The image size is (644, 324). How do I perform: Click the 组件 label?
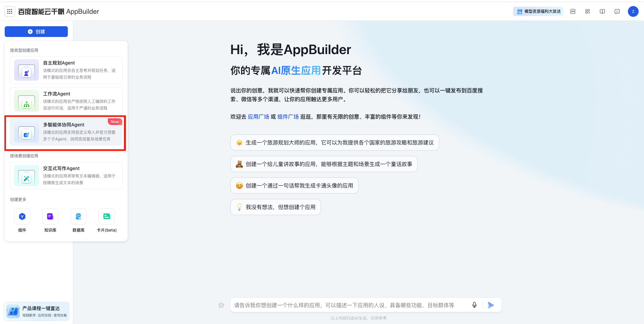coord(22,230)
